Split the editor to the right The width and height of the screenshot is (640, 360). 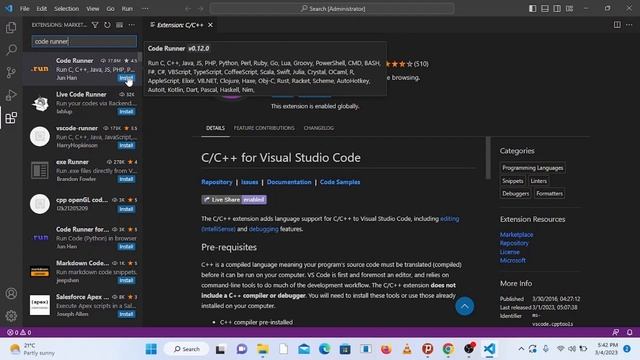[x=617, y=25]
